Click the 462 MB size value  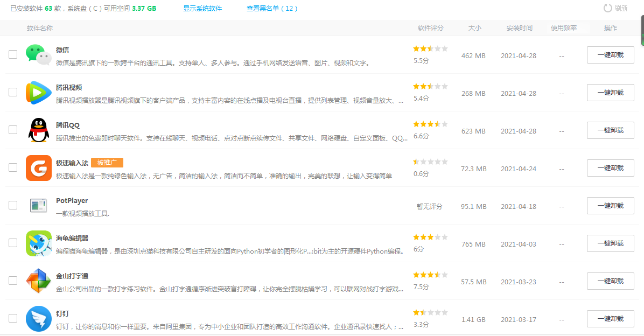click(x=473, y=56)
